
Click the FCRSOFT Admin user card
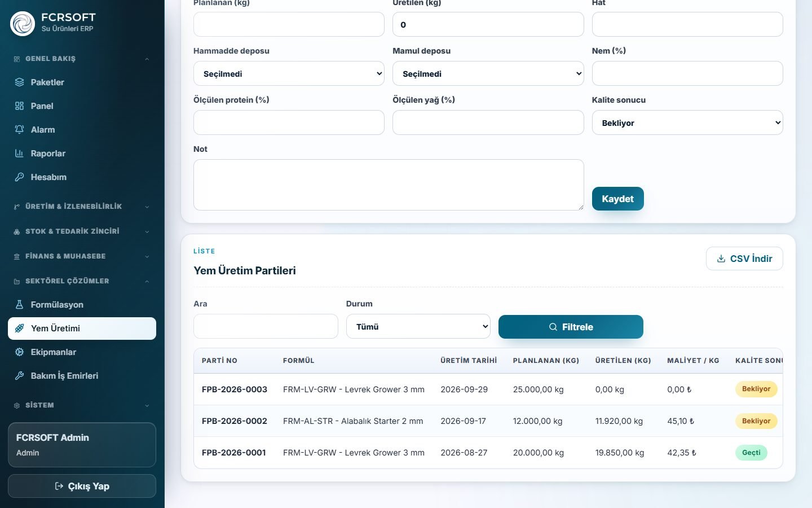click(x=82, y=445)
